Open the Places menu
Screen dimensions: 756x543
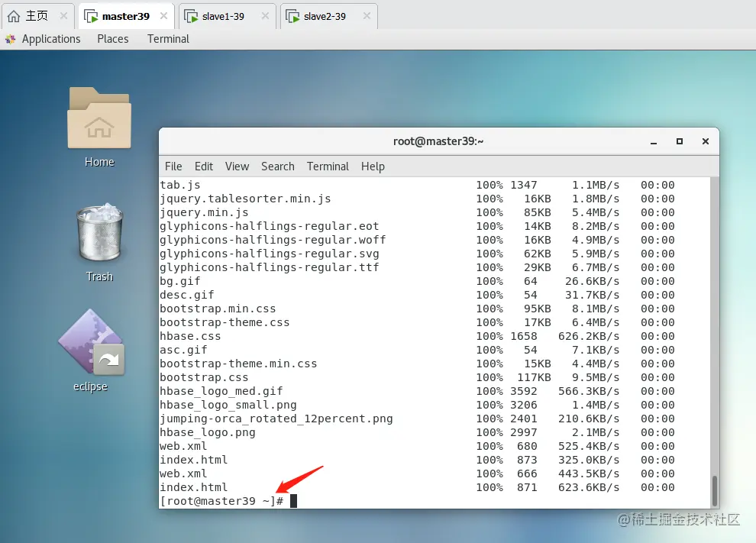[x=113, y=39]
